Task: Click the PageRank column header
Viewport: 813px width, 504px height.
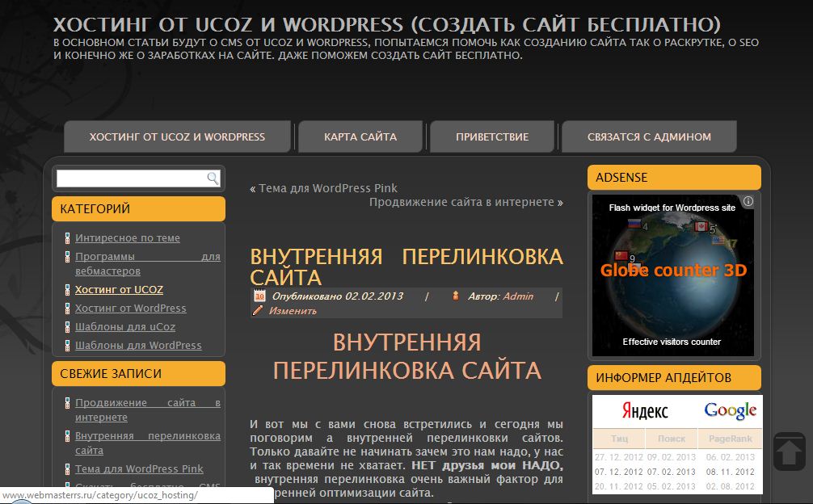Action: click(730, 439)
